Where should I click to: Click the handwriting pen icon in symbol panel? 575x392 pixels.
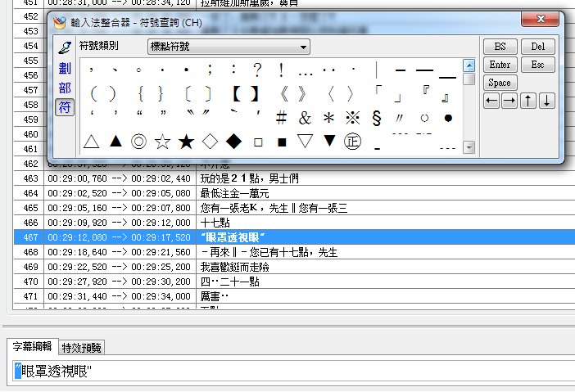point(65,47)
